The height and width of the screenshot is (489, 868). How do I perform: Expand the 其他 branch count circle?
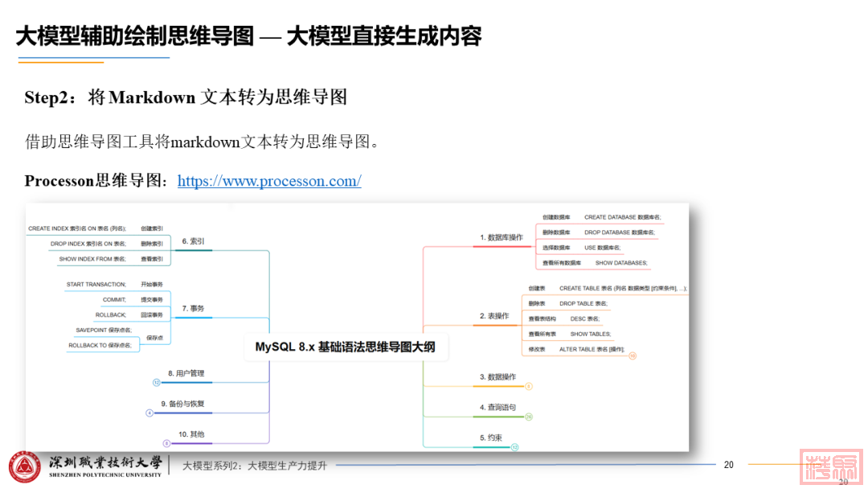click(x=167, y=443)
